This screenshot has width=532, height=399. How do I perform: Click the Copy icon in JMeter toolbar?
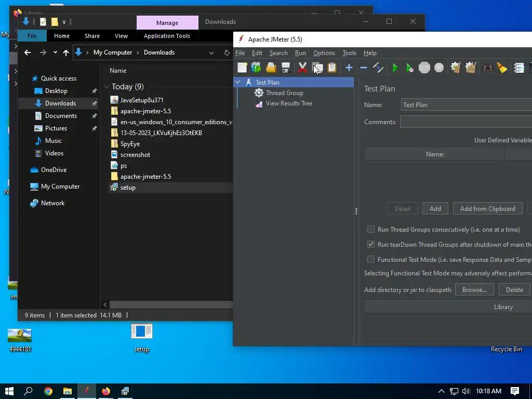(317, 68)
